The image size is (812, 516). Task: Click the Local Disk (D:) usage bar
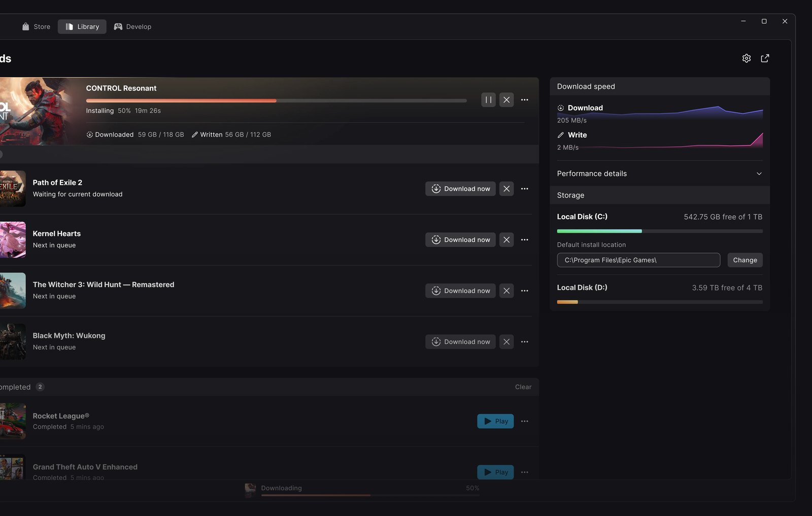660,302
